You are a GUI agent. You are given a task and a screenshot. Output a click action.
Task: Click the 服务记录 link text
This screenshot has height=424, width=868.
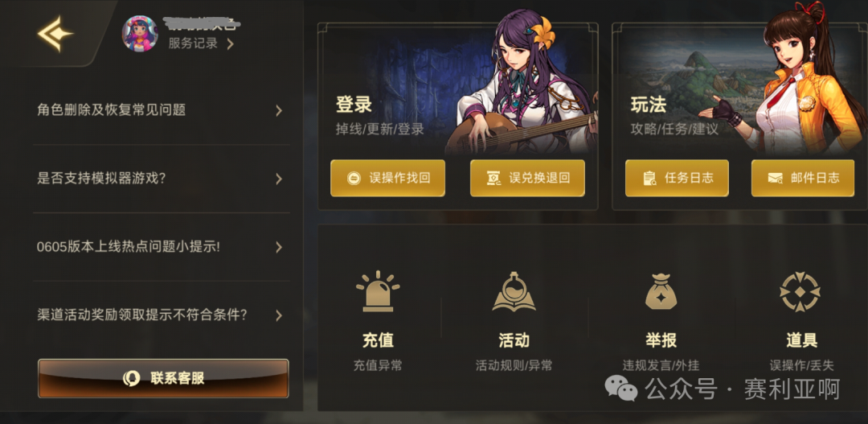pyautogui.click(x=193, y=43)
